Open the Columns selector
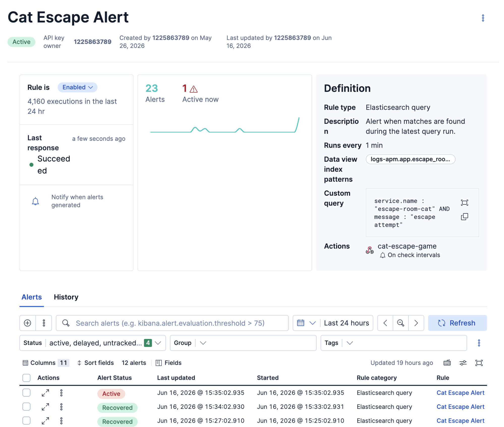This screenshot has width=504, height=427. 46,363
